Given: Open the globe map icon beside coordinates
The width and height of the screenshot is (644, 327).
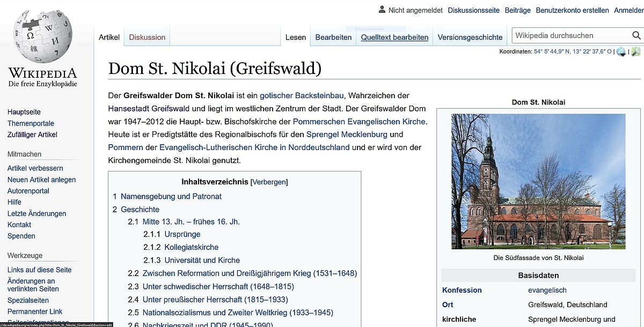Looking at the screenshot, I should pyautogui.click(x=621, y=52).
